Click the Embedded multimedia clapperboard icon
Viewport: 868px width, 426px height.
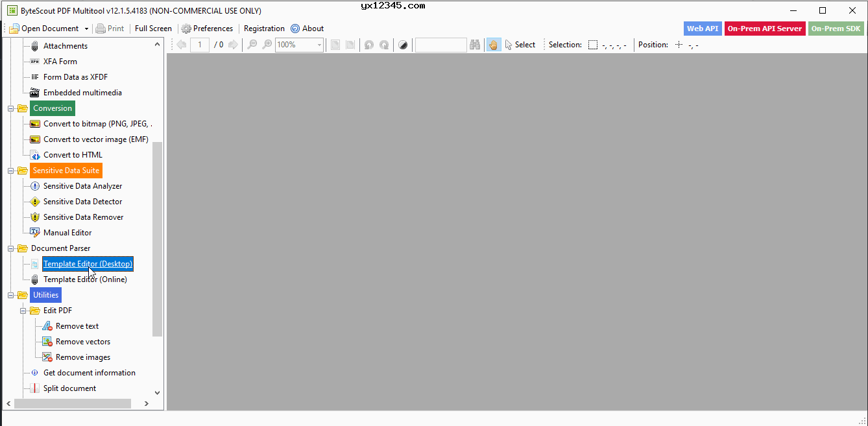(35, 93)
